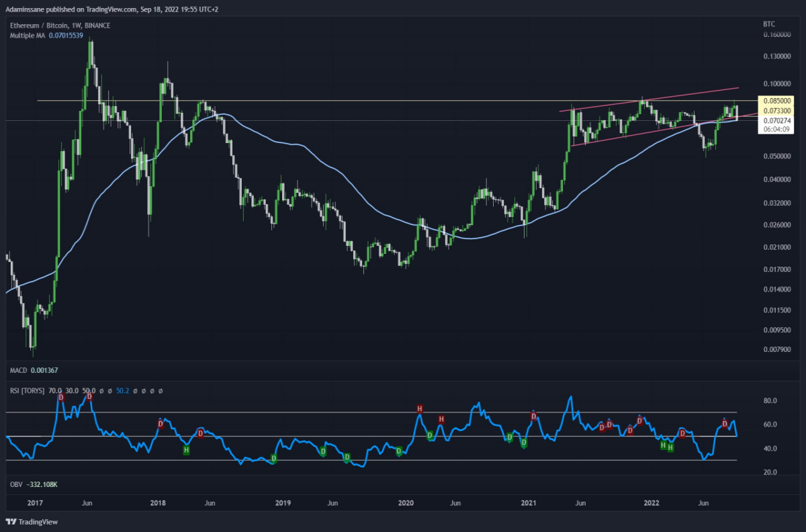Click the red H marker on RSI near 2020

point(420,408)
